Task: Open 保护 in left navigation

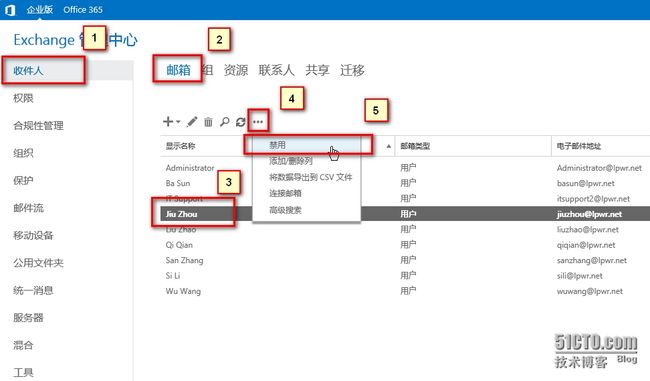Action: coord(23,180)
